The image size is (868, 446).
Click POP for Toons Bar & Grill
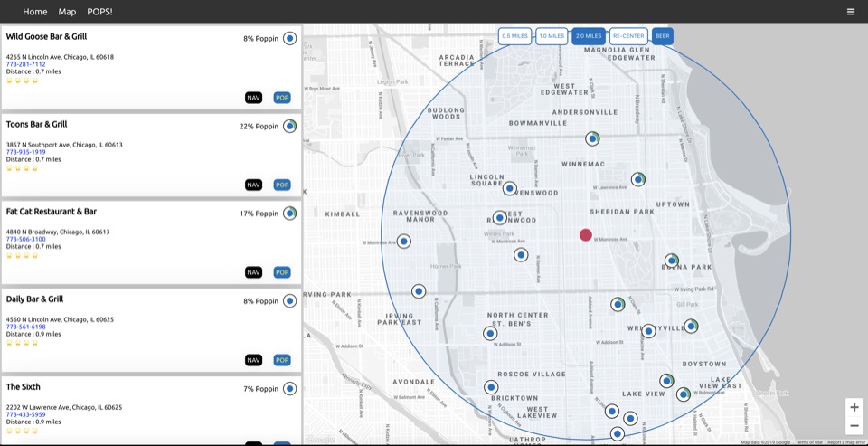[282, 185]
